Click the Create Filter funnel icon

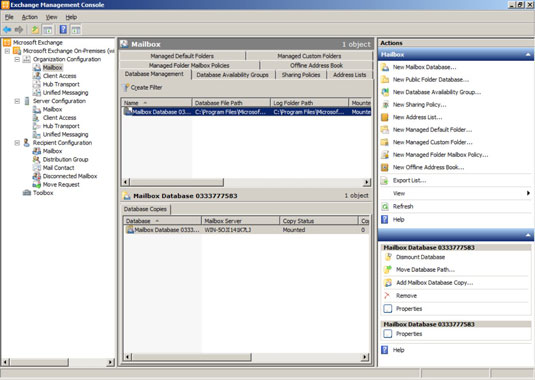coord(126,87)
